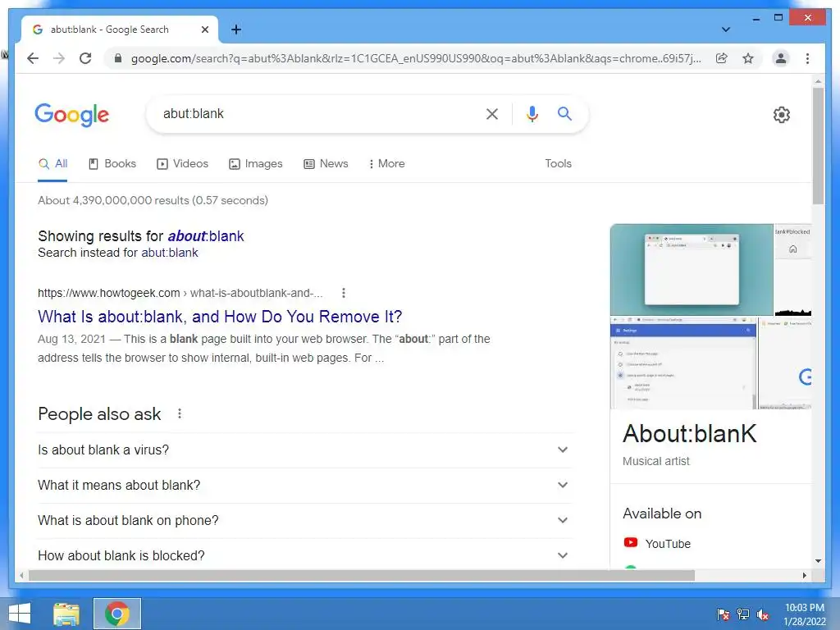Focus the Chrome address bar URL
Viewport: 840px width, 630px height.
coord(416,58)
